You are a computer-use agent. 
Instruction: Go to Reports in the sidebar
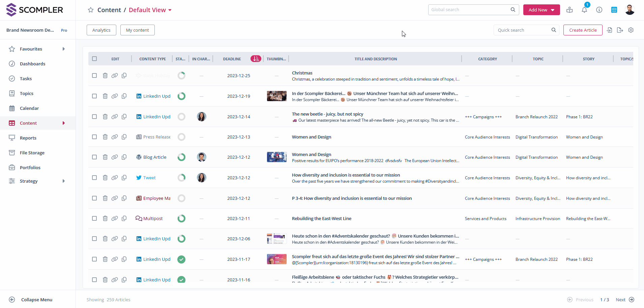click(x=28, y=138)
